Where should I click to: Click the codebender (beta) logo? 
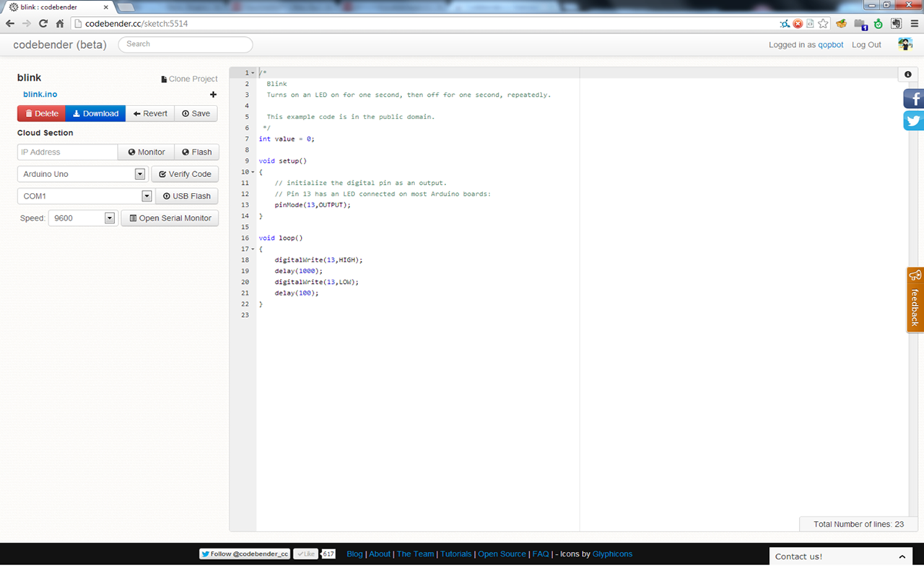click(x=60, y=45)
